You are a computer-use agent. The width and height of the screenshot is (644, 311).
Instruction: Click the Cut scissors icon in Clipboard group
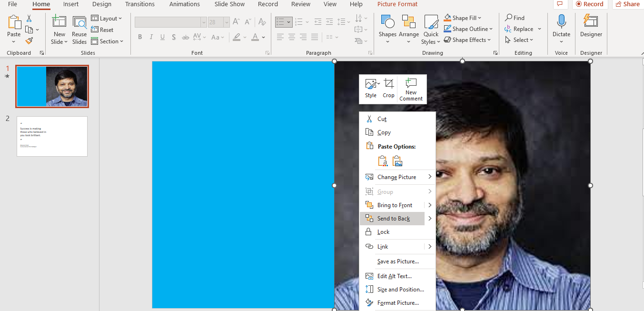point(29,19)
